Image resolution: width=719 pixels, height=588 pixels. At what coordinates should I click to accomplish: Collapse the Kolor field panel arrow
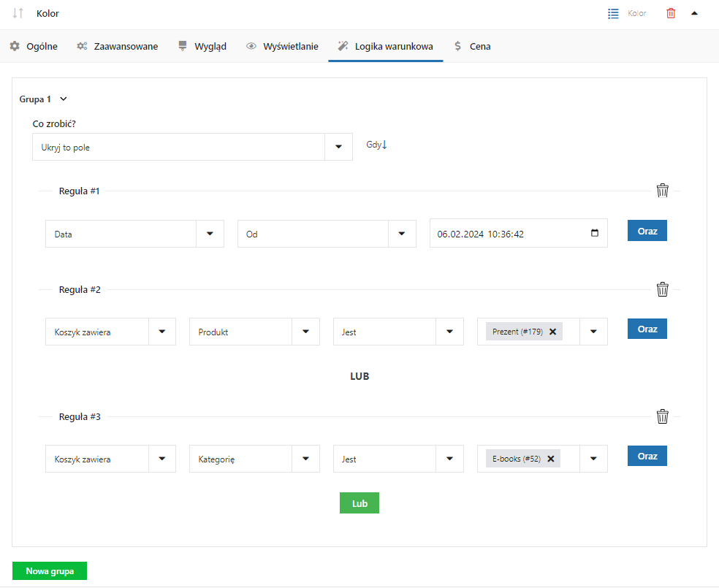click(694, 13)
